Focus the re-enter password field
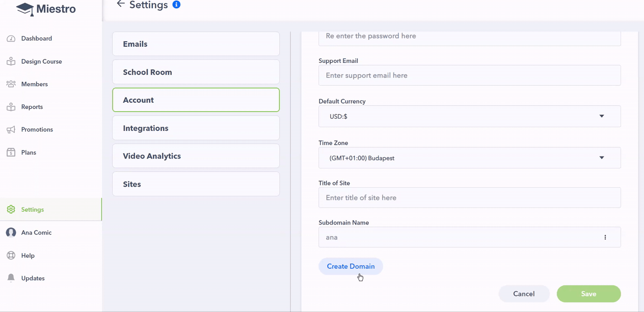The width and height of the screenshot is (644, 312). click(470, 38)
